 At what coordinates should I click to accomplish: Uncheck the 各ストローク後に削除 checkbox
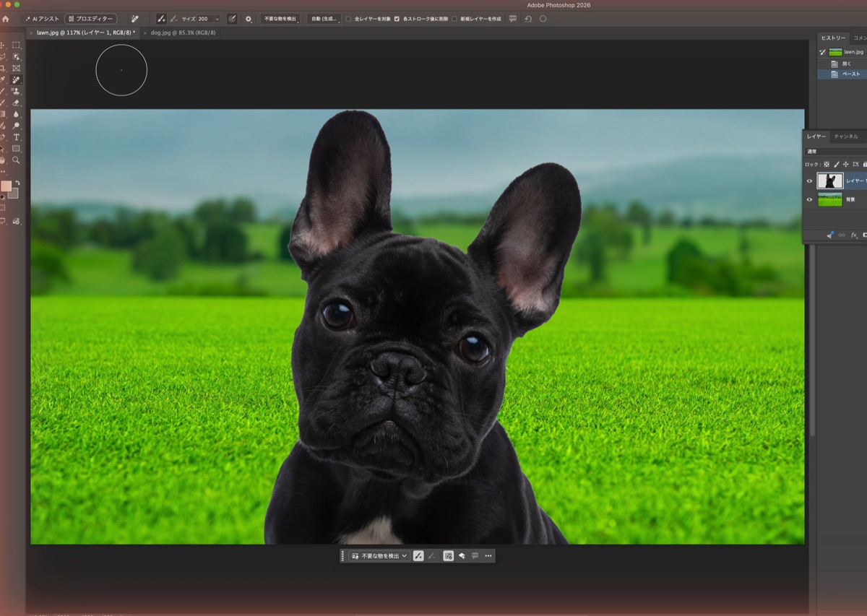pos(397,19)
